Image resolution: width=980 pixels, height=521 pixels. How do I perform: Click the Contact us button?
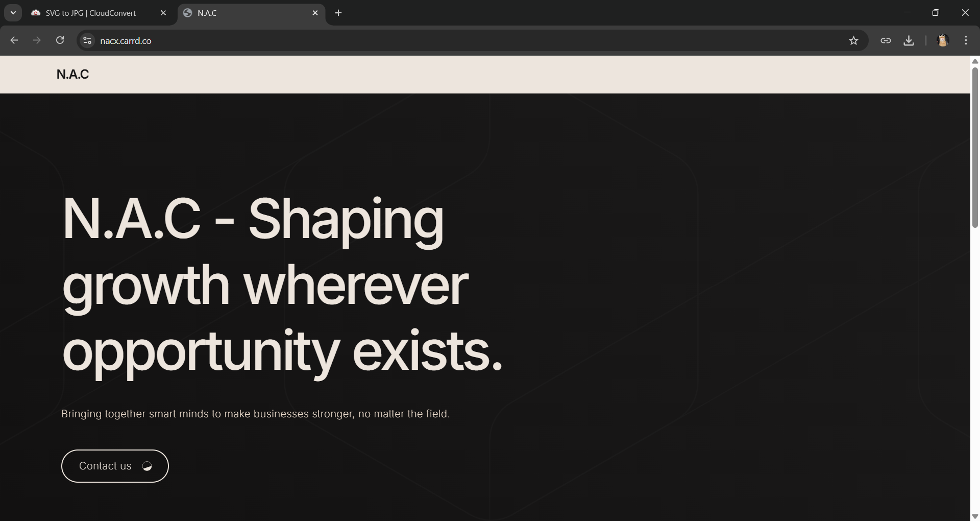115,466
